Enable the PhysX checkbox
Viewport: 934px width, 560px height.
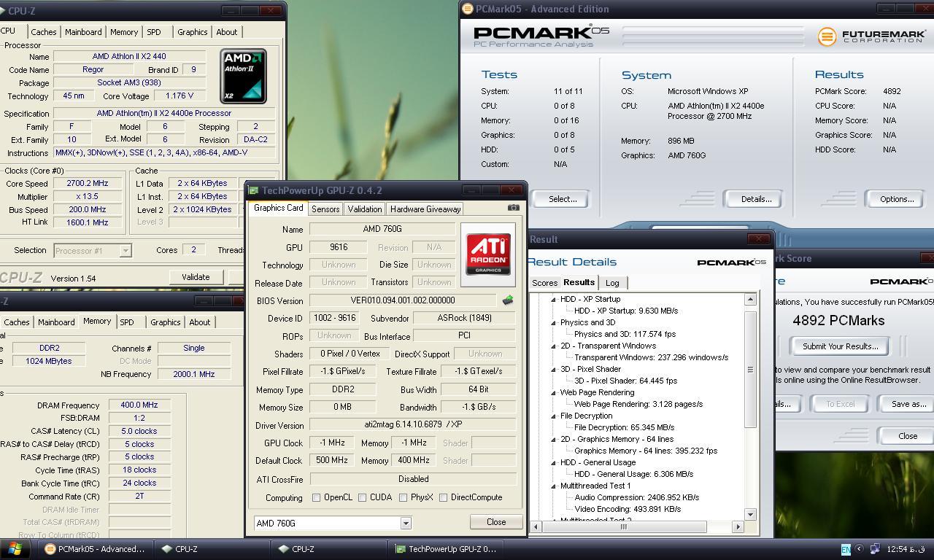(403, 498)
